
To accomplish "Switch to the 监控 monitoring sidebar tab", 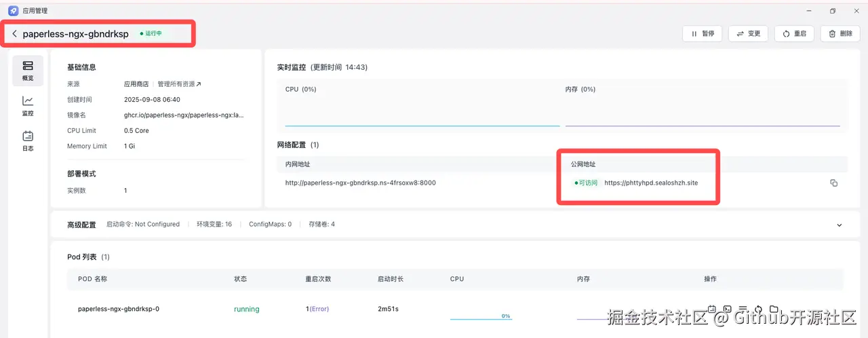I will (x=28, y=106).
